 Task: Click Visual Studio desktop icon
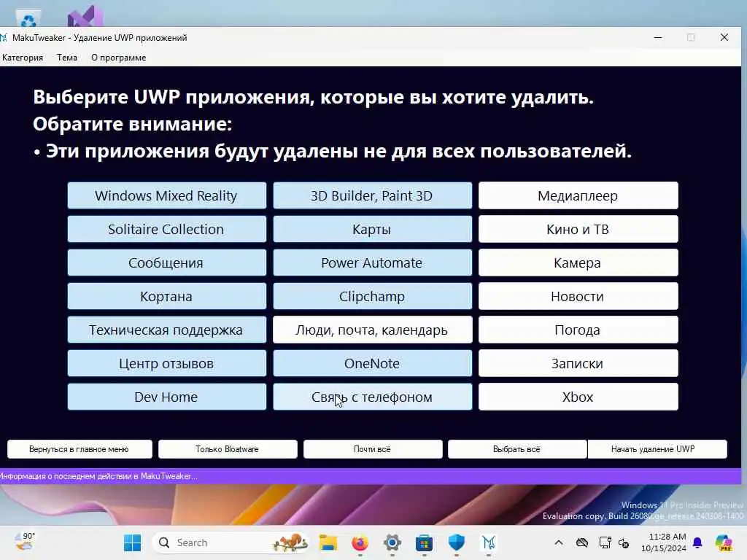click(x=86, y=15)
